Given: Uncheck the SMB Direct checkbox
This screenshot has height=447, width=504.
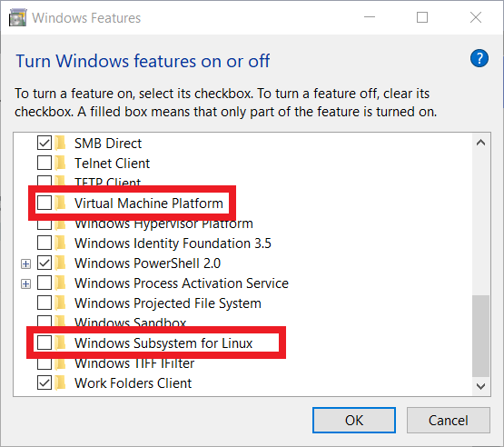Looking at the screenshot, I should click(x=44, y=144).
